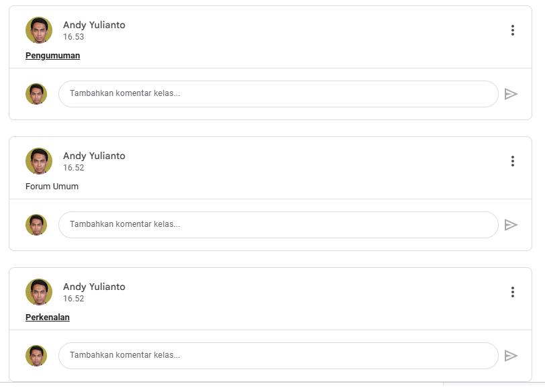This screenshot has height=392, width=545.
Task: Click the send arrow under the Perkenalan post
Action: (511, 356)
